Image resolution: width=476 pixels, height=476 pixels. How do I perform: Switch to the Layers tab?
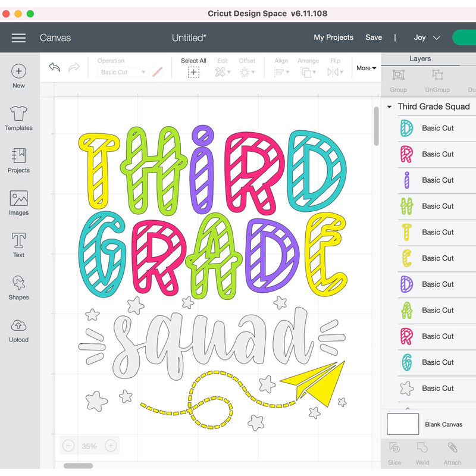click(x=421, y=58)
